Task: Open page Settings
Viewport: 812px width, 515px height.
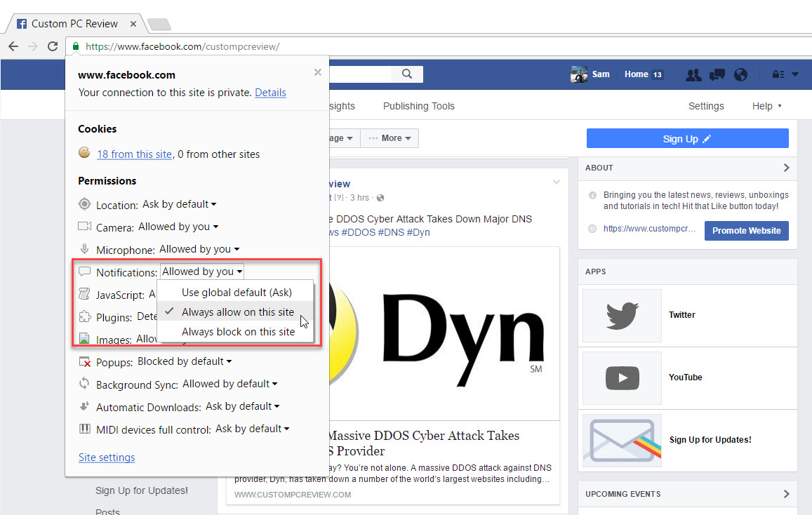Action: [706, 106]
